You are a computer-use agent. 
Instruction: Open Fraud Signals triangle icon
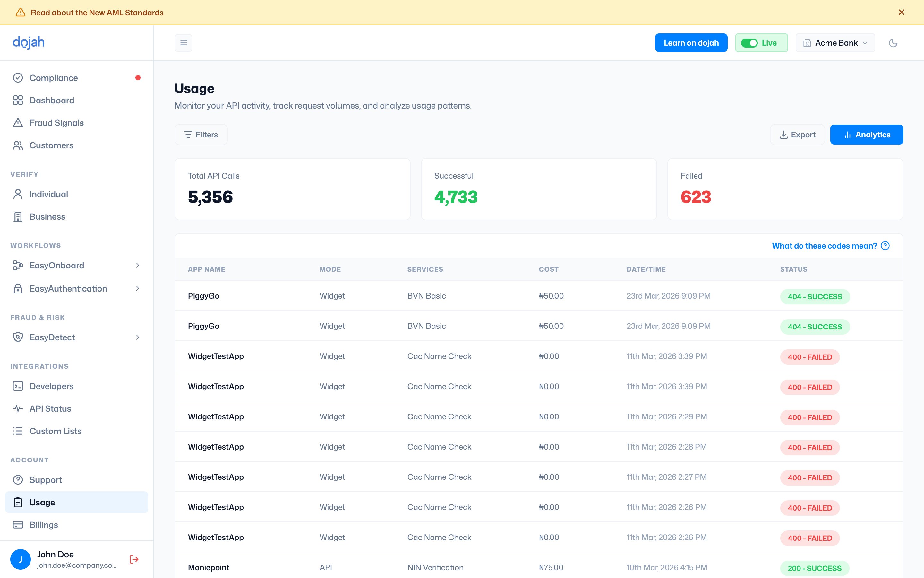18,123
